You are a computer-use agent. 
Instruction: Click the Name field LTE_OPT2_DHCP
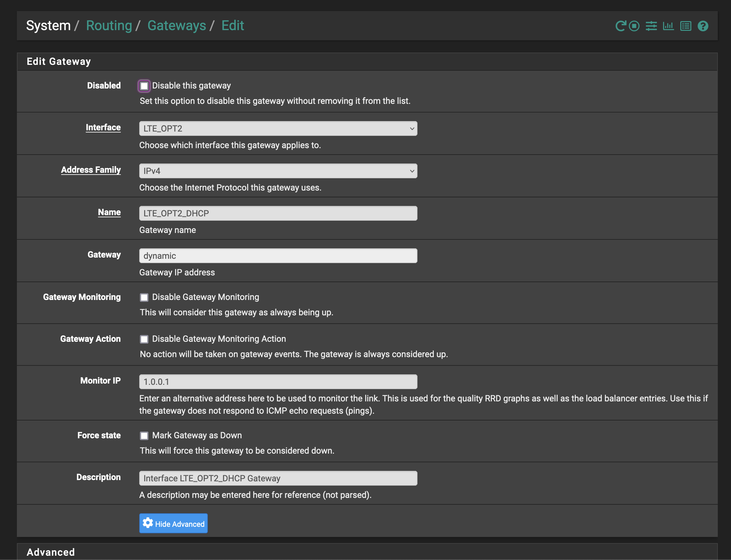tap(278, 213)
